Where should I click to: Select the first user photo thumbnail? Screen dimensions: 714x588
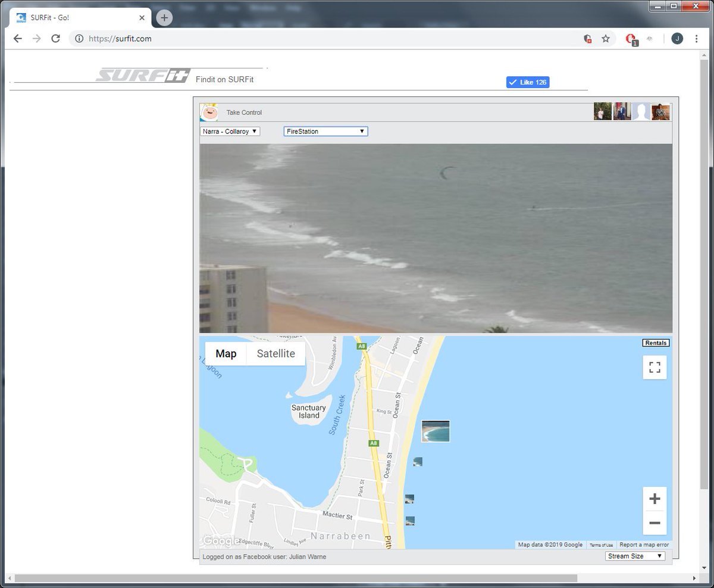[603, 111]
